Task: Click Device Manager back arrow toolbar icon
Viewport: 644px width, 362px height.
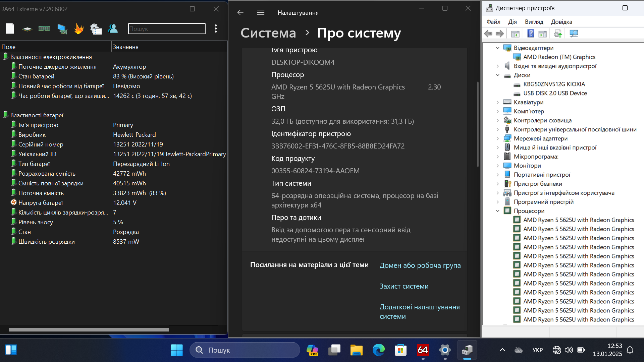Action: point(488,34)
